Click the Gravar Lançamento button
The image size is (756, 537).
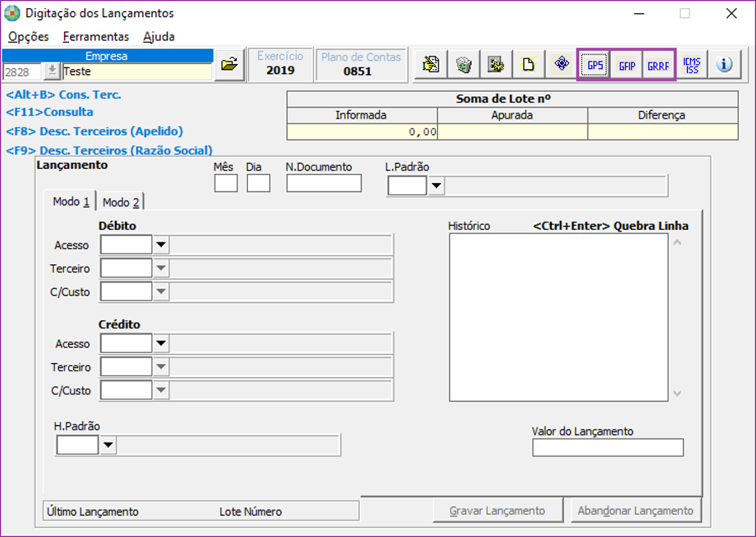tap(497, 511)
